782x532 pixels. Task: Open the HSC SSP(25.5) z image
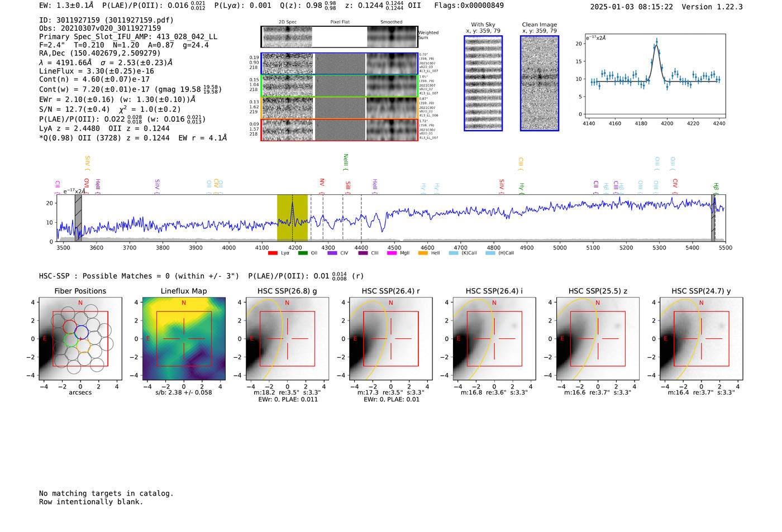click(598, 339)
